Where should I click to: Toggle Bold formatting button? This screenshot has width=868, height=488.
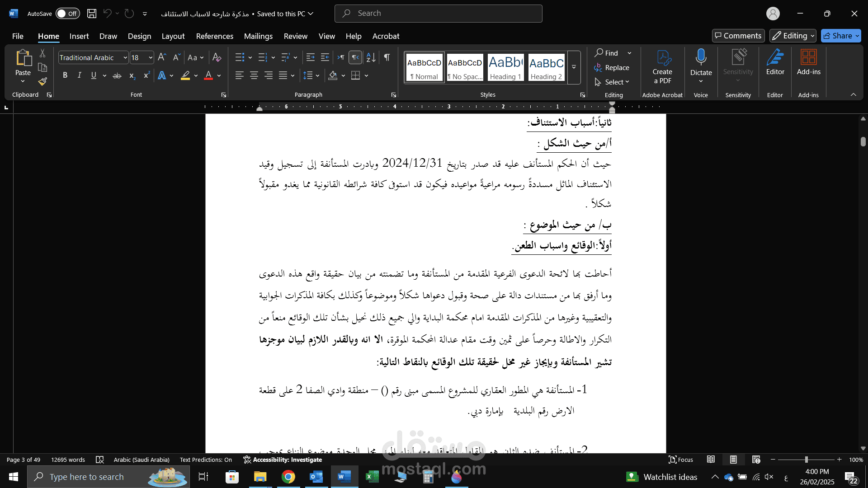[x=65, y=75]
